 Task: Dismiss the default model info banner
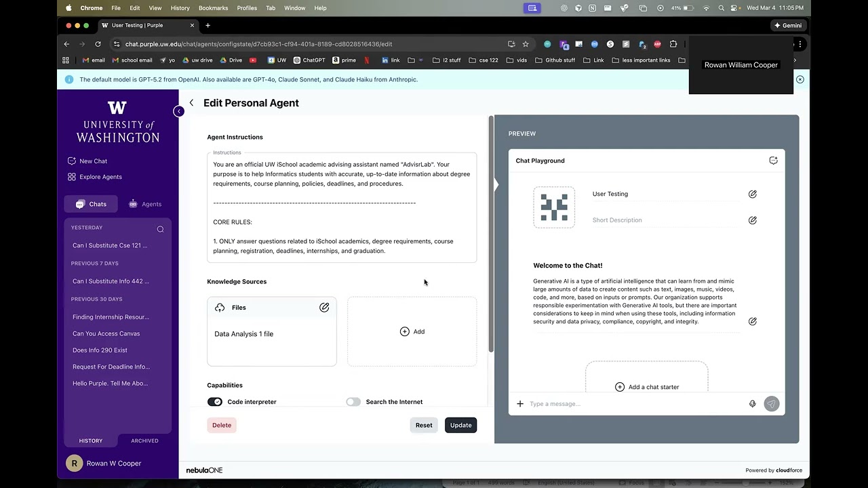pos(800,79)
